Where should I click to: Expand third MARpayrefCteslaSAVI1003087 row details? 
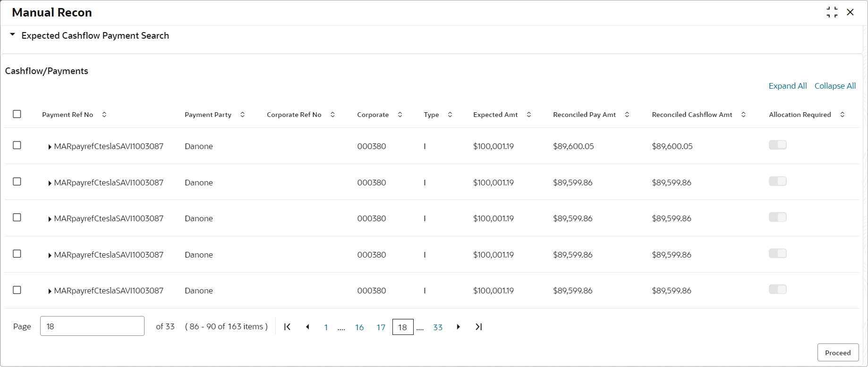click(x=50, y=219)
